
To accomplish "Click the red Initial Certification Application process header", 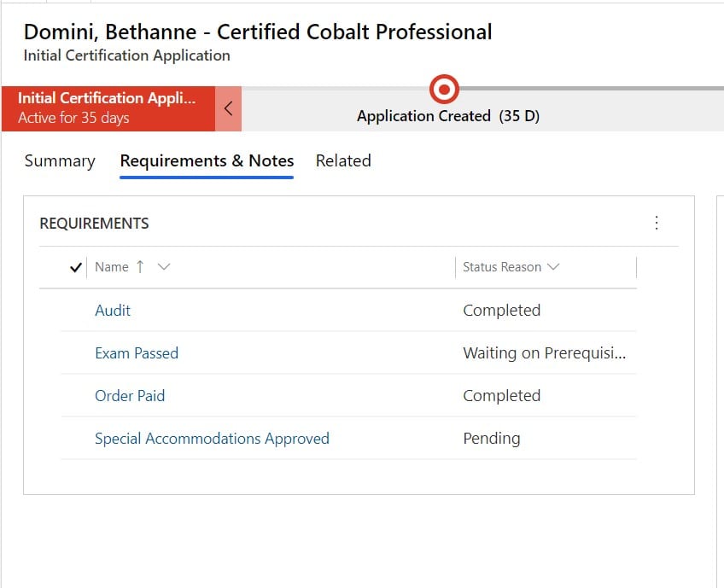I will (x=108, y=109).
